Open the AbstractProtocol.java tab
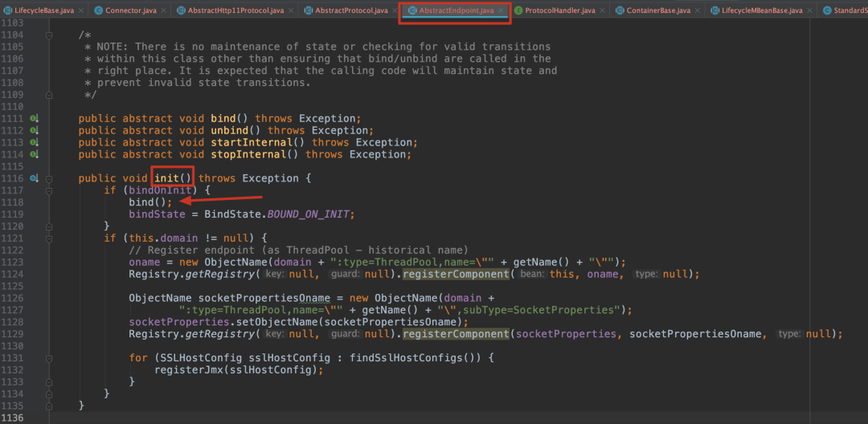The width and height of the screenshot is (868, 424). pos(351,10)
